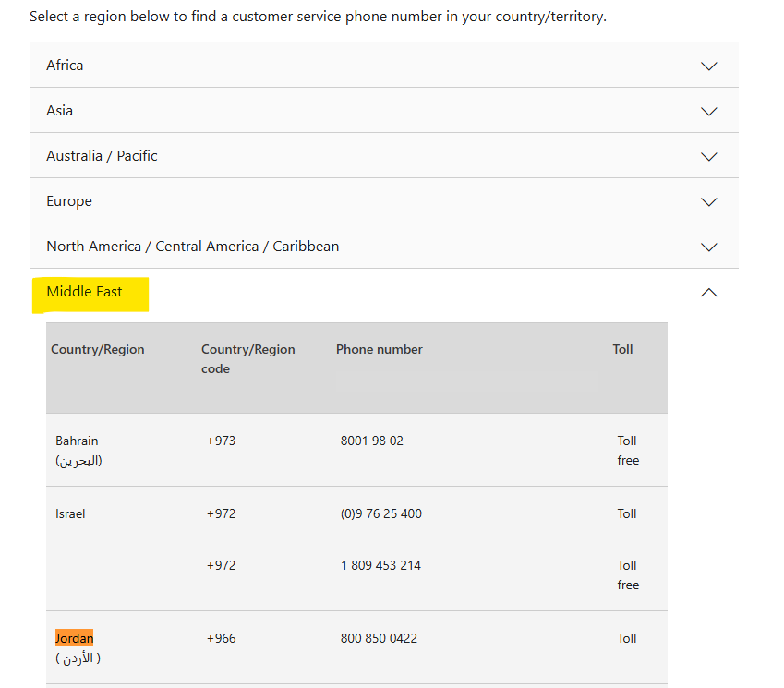Open the Europe accordion section
The height and width of the screenshot is (688, 784).
click(383, 201)
